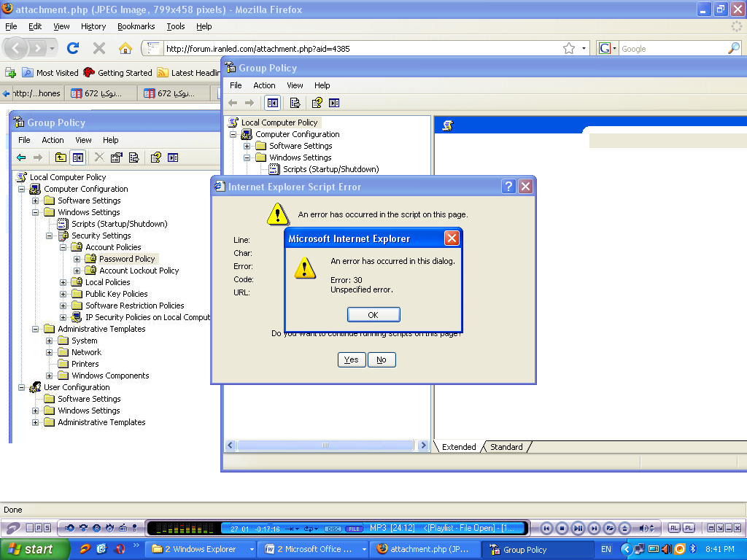The image size is (747, 560).
Task: Open Firefox Bookmarks menu
Action: tap(136, 26)
